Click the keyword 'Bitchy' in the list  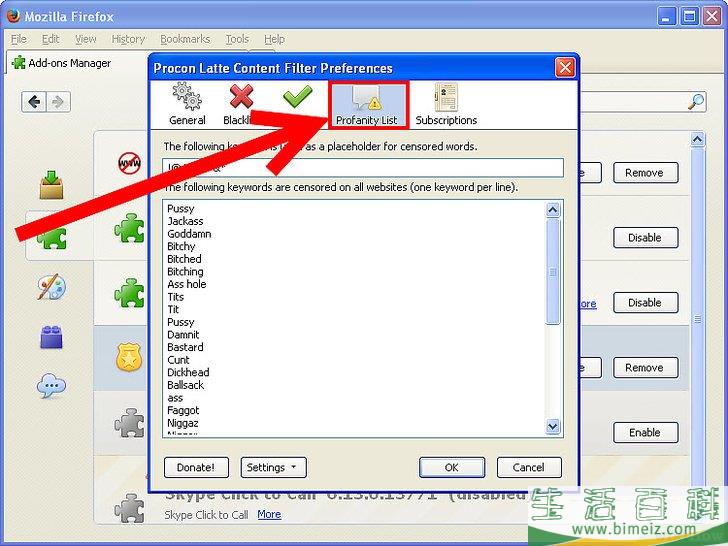[x=181, y=247]
